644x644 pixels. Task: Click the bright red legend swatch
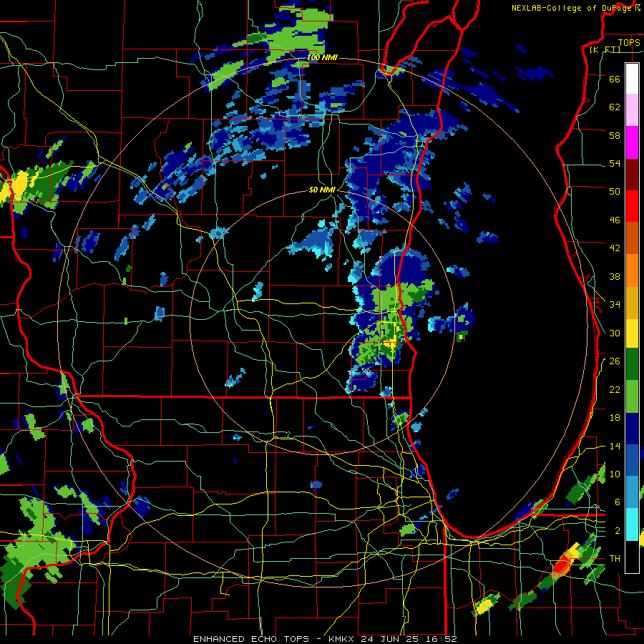click(632, 206)
